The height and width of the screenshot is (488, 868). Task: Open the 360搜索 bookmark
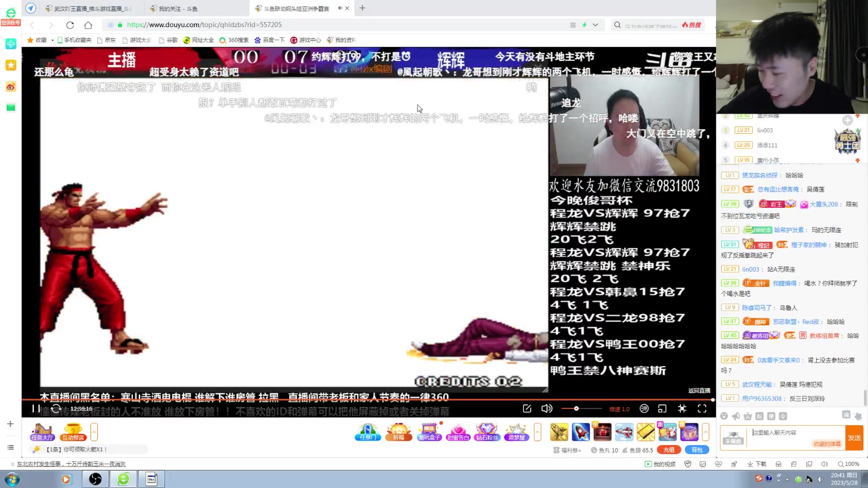pos(234,40)
